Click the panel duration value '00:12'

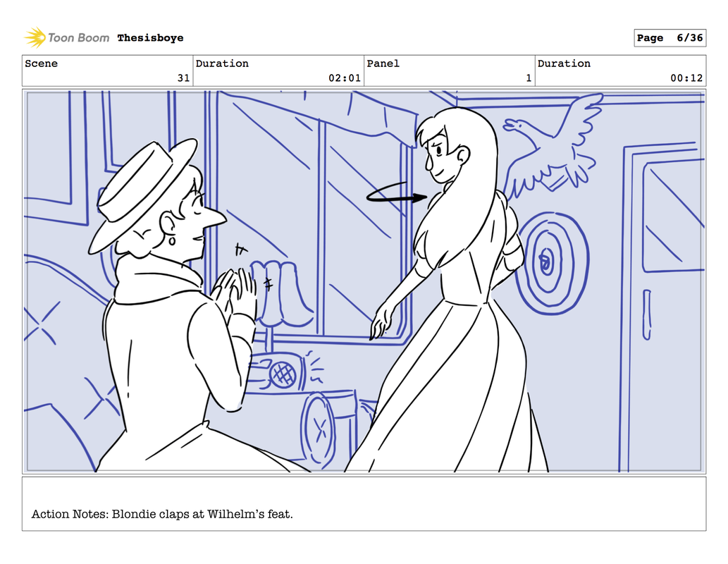tap(686, 78)
